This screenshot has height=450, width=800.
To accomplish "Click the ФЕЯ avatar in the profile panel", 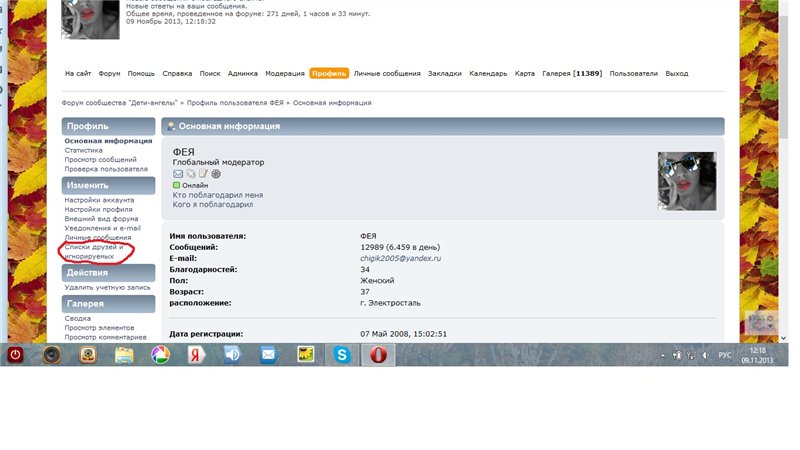I will pyautogui.click(x=687, y=181).
